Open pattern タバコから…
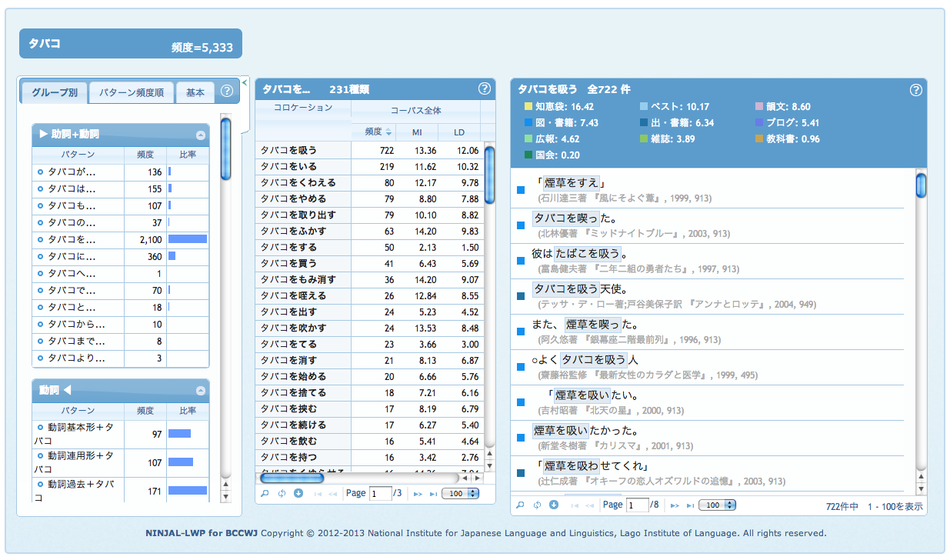 point(76,325)
